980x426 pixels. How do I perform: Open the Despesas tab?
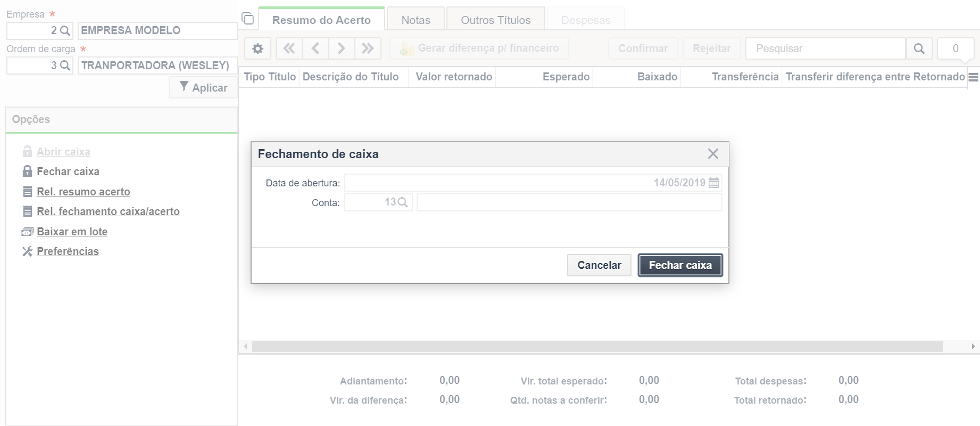pos(586,20)
